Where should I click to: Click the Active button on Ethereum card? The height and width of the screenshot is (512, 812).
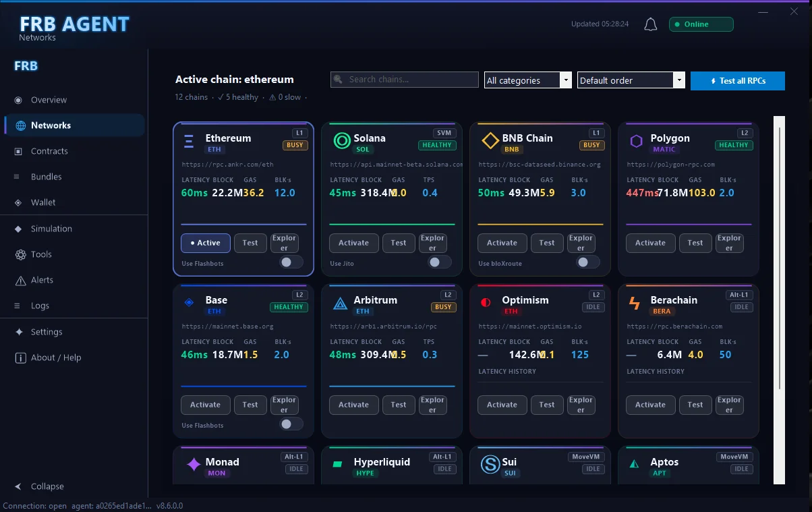point(206,243)
